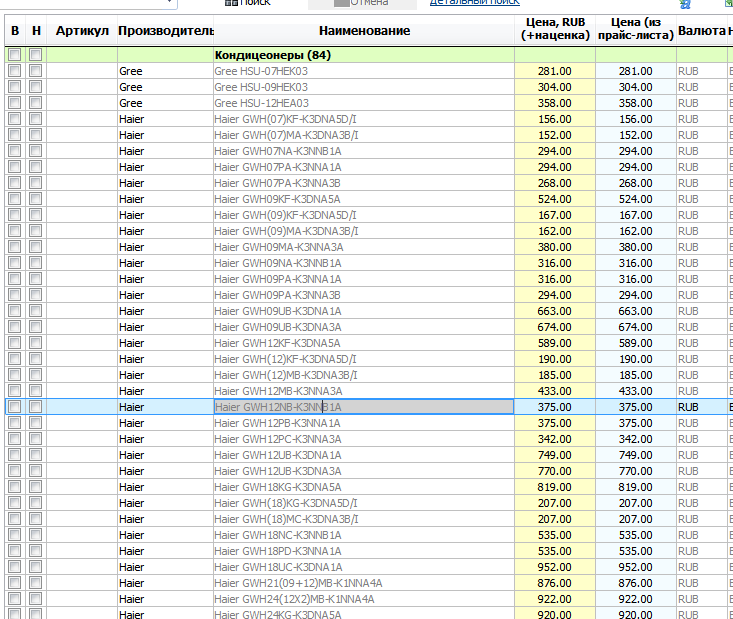
Task: Select the Haier GWH(12)MB-K3DNA3B/I name cell
Action: click(364, 374)
